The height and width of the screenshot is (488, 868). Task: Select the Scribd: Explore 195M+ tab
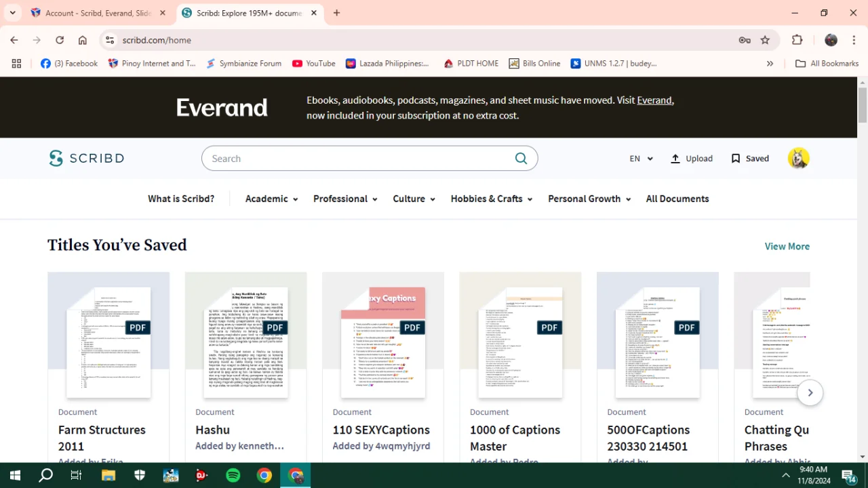(248, 13)
